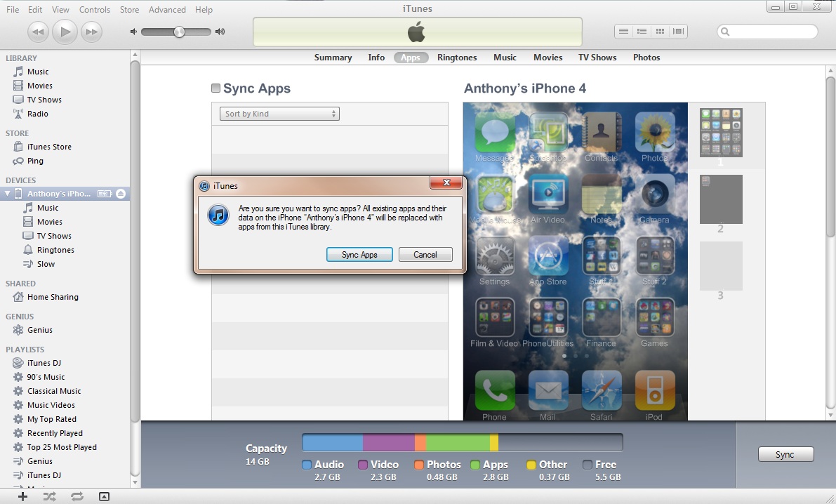Click the Apps capacity color swatch
The height and width of the screenshot is (504, 836).
(x=475, y=465)
